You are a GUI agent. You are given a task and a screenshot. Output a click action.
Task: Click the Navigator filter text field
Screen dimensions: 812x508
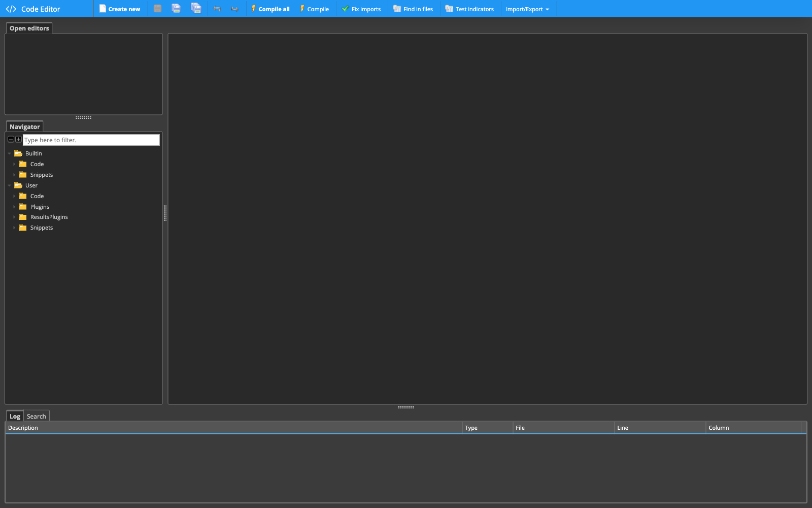tap(91, 140)
